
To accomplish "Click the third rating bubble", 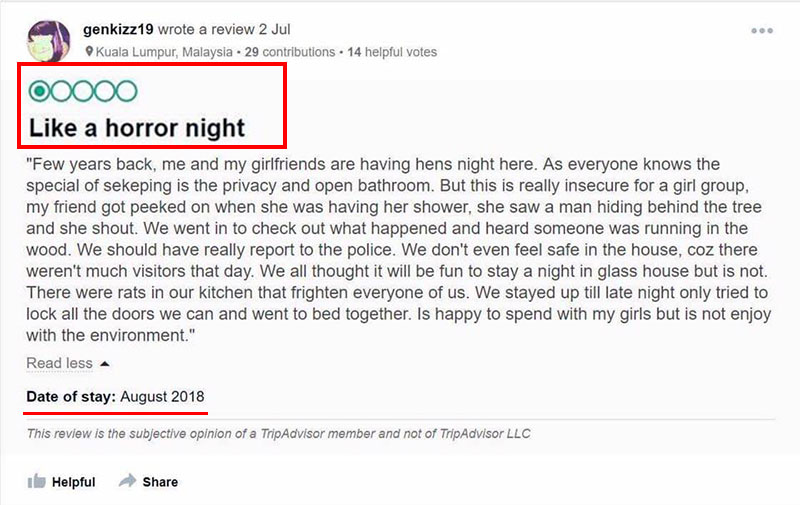I will coord(83,91).
